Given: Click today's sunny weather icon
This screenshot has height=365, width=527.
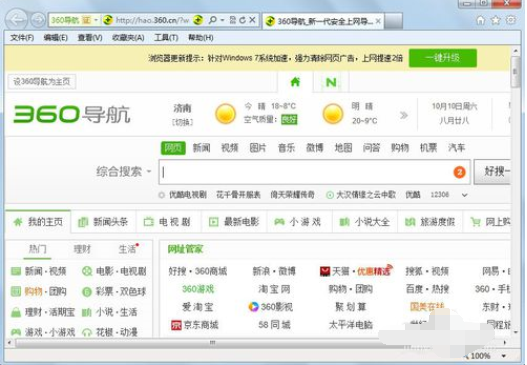Looking at the screenshot, I should [x=225, y=114].
